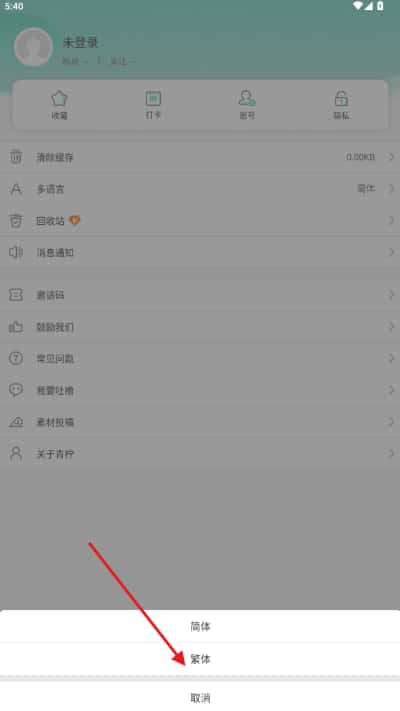Screen dimensions: 400x711
Task: Expand the 关于青柠 row chevron
Action: (391, 453)
